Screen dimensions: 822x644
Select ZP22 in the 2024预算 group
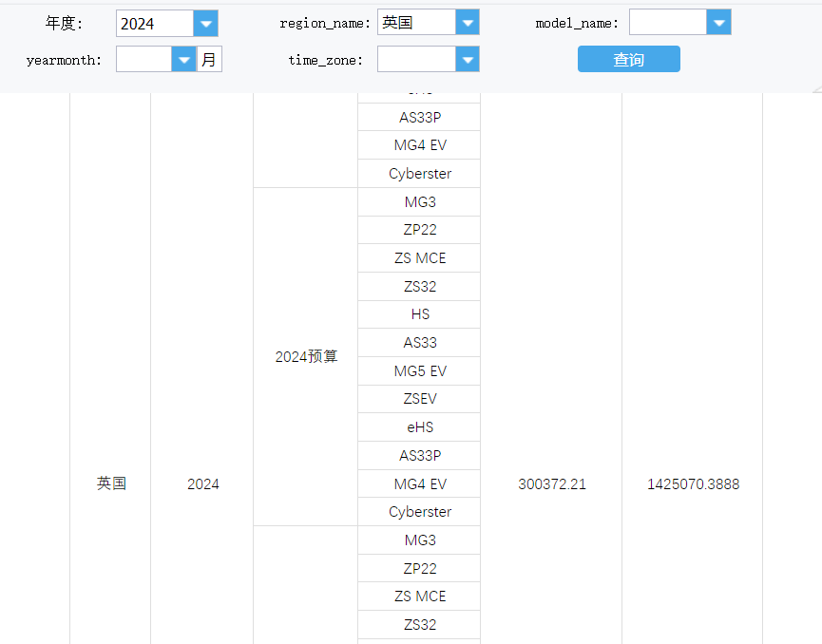pos(419,230)
